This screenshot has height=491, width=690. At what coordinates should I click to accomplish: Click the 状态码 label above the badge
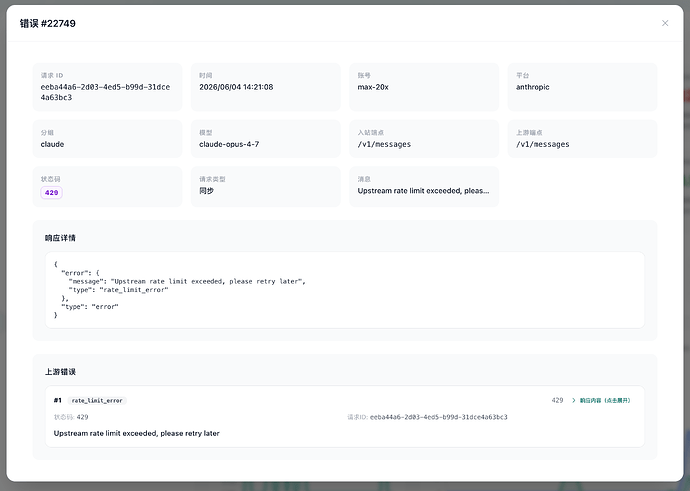(x=51, y=179)
